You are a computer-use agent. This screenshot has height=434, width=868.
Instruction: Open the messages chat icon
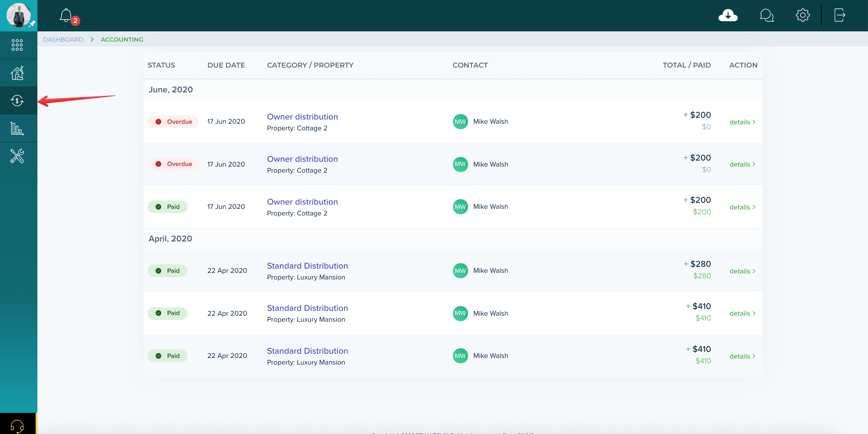(x=767, y=15)
